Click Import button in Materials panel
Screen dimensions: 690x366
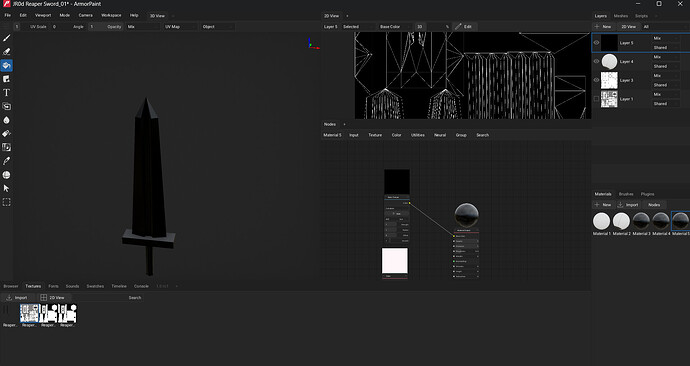[x=628, y=205]
